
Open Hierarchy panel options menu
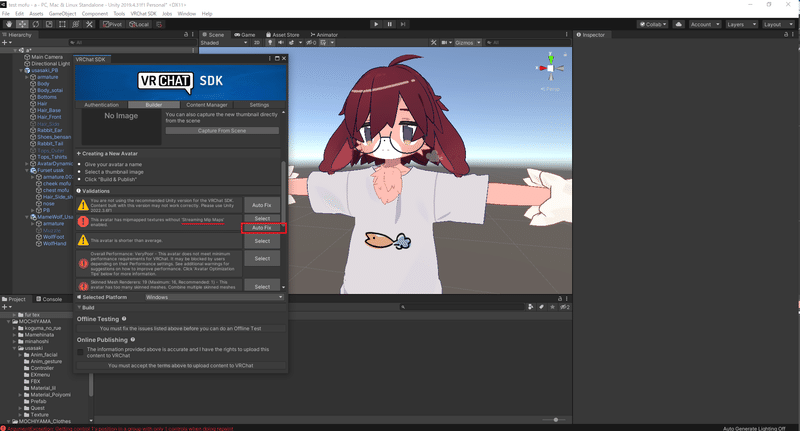click(192, 34)
